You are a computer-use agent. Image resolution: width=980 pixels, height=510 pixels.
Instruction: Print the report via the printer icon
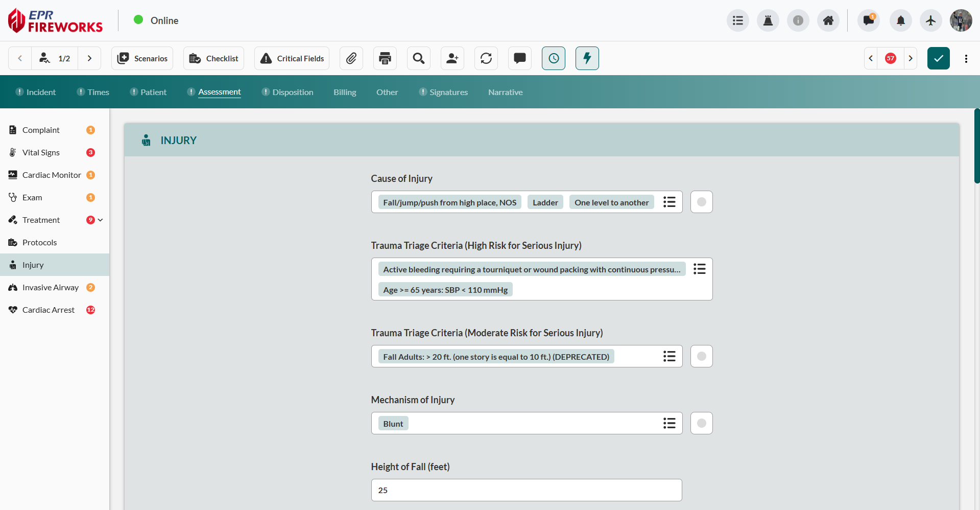coord(385,58)
